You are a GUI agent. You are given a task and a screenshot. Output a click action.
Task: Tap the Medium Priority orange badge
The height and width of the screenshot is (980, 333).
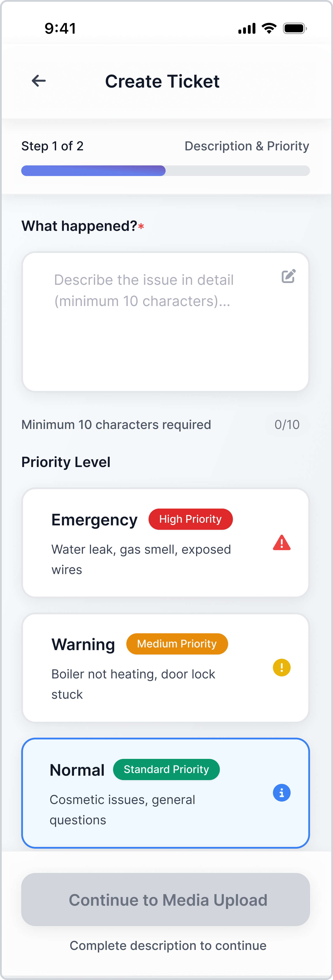[177, 644]
